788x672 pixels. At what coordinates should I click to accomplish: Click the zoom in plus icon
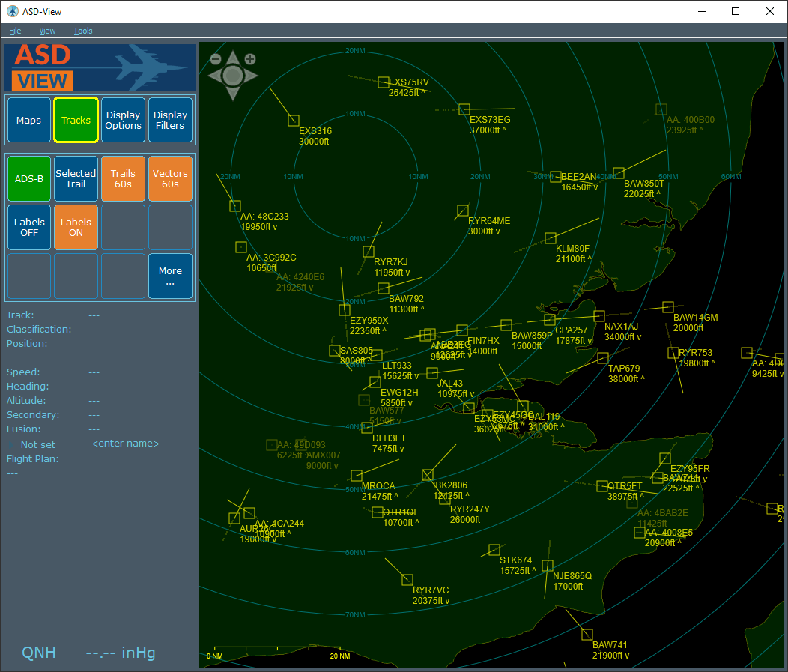point(250,59)
